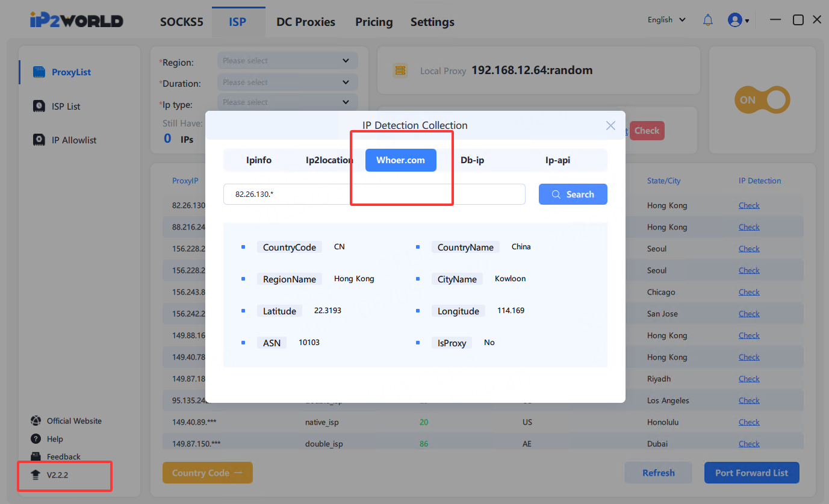Click the Chicago city cell
829x504 pixels.
point(661,292)
